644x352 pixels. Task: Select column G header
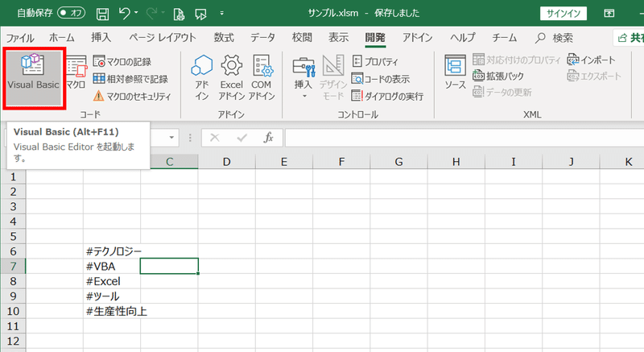(x=398, y=162)
